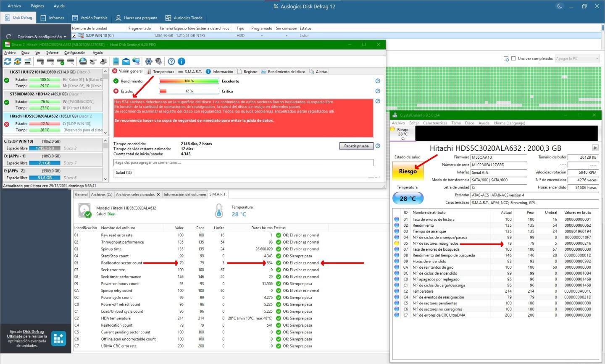605x364 pixels.
Task: Click the comment input field
Action: tap(243, 162)
